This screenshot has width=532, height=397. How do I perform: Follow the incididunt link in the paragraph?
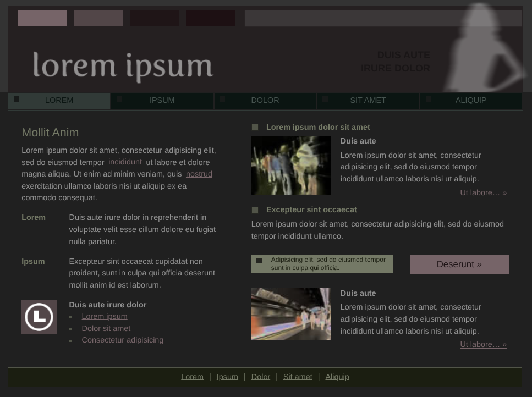click(x=125, y=162)
